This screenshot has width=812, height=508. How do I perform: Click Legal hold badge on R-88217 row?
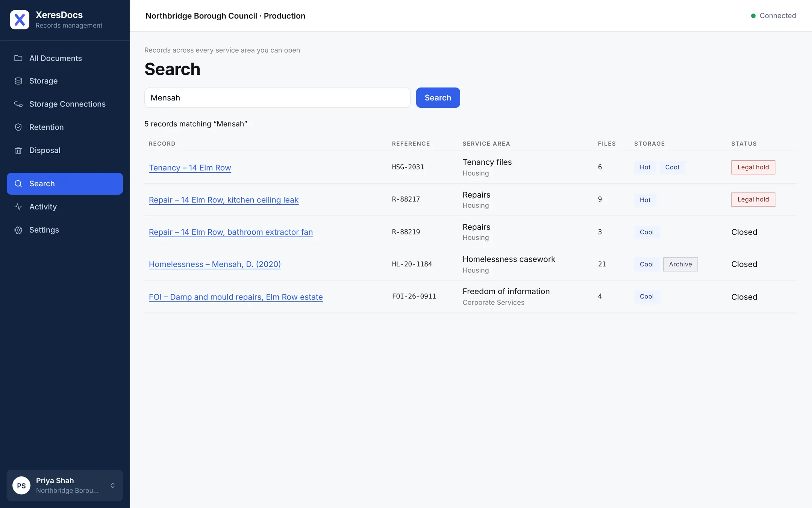753,199
